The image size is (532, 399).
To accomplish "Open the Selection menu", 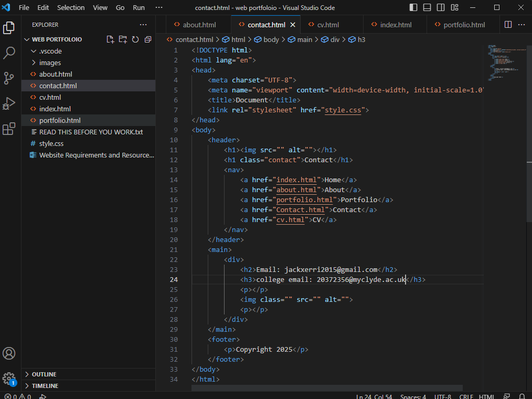I will point(71,7).
